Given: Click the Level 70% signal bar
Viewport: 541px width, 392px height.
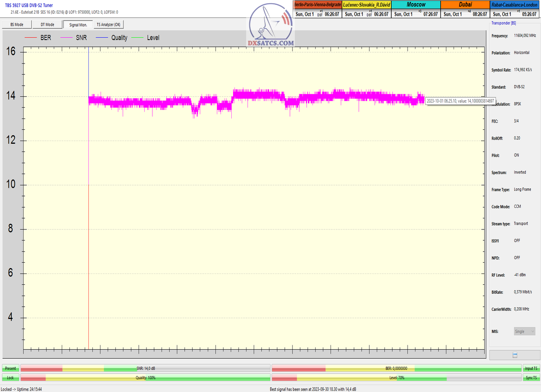Looking at the screenshot, I should point(396,377).
